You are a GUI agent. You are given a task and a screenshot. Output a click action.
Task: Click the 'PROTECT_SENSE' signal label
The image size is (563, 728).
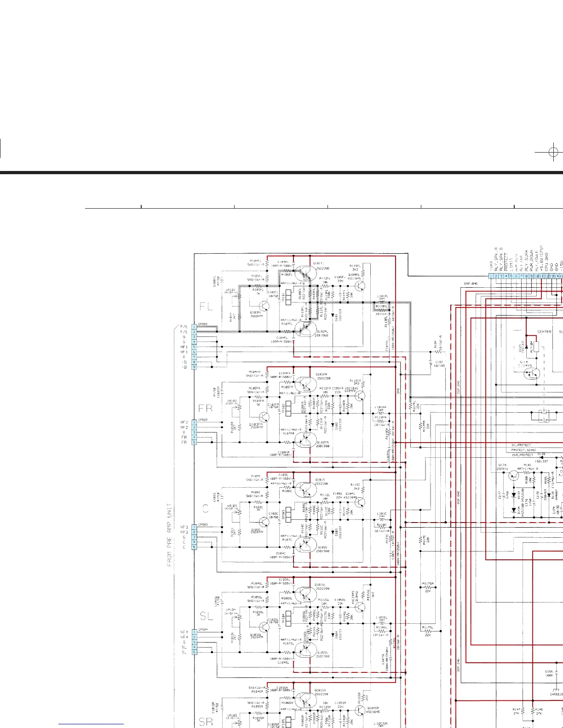[x=524, y=450]
